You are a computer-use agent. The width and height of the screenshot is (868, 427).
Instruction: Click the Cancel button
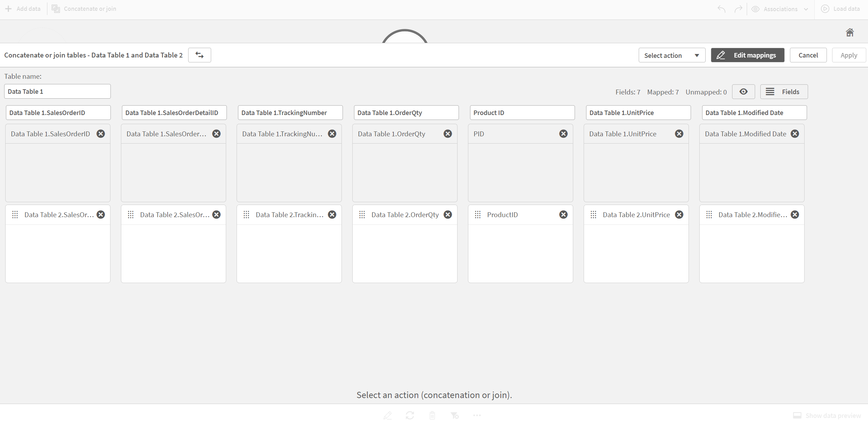pyautogui.click(x=808, y=55)
